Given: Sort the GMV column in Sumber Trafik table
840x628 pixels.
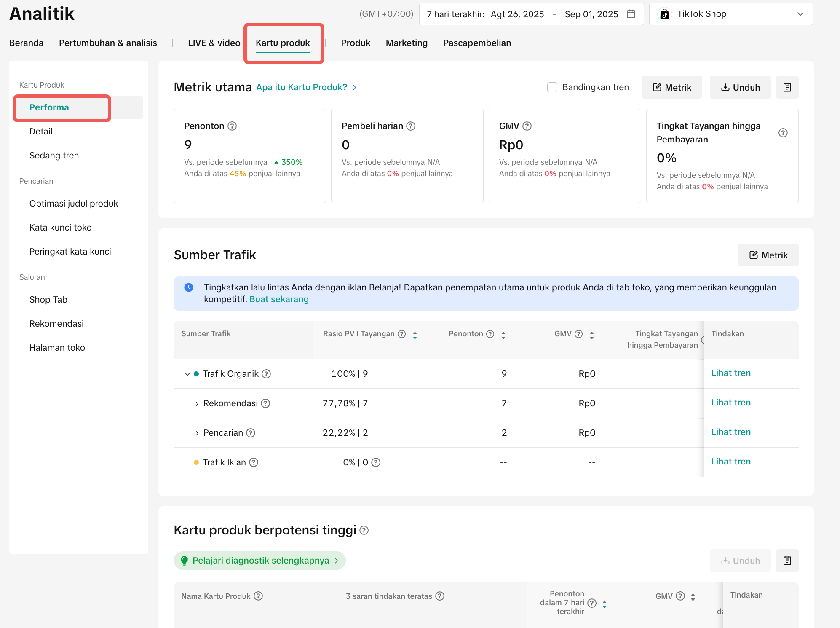Looking at the screenshot, I should pyautogui.click(x=592, y=335).
